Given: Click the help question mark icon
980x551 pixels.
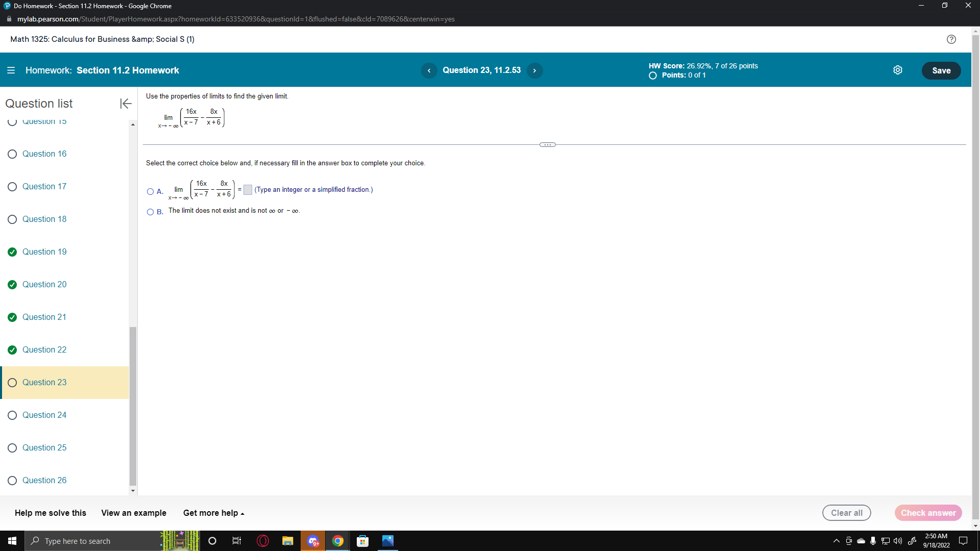Looking at the screenshot, I should tap(951, 39).
